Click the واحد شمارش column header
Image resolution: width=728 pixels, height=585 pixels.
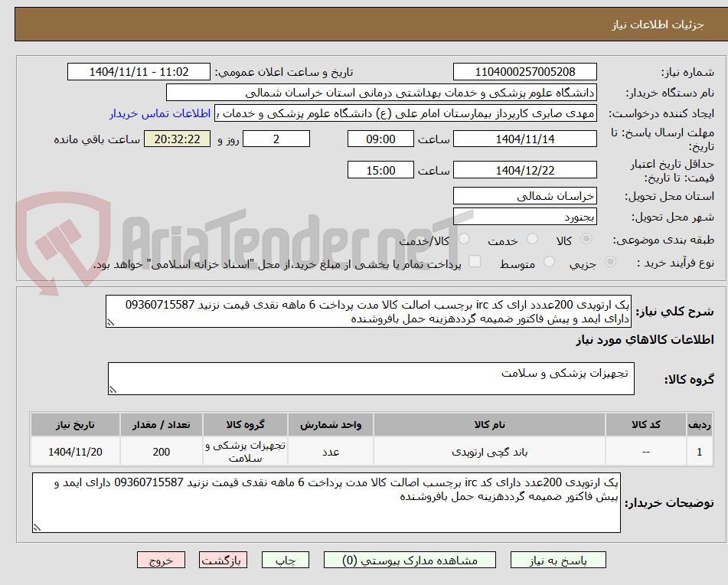pyautogui.click(x=331, y=425)
